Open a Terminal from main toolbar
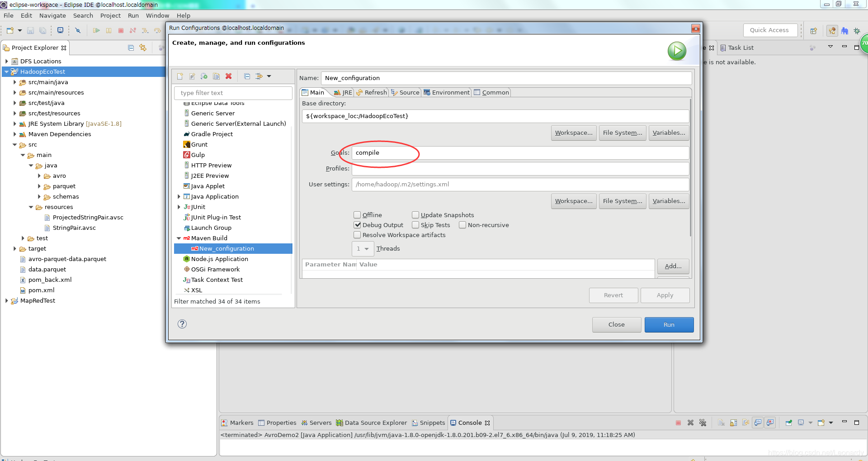Image resolution: width=868 pixels, height=461 pixels. point(60,30)
